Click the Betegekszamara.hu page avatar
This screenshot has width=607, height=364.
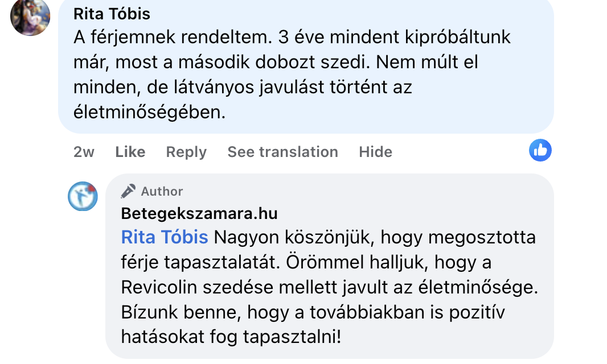[x=83, y=196]
